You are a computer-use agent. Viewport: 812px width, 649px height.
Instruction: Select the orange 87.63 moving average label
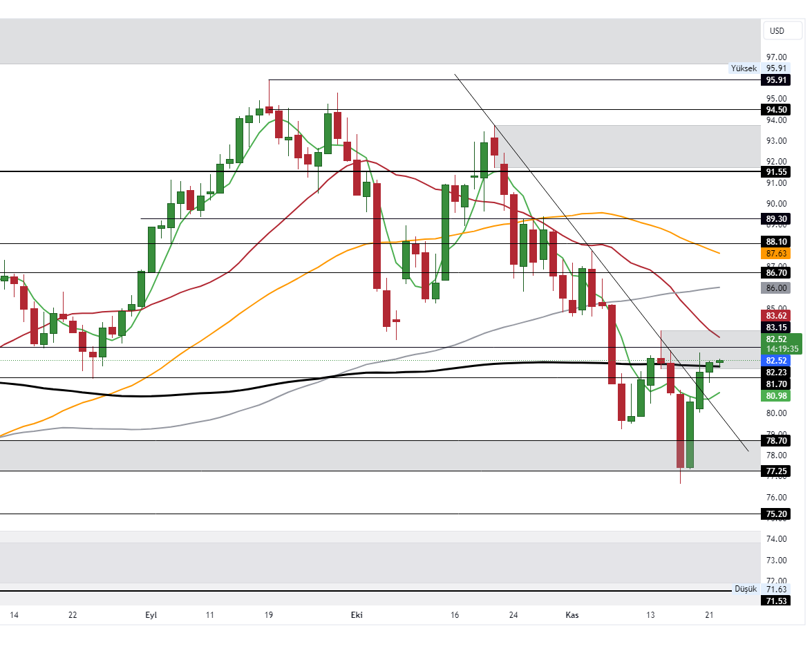tap(777, 254)
